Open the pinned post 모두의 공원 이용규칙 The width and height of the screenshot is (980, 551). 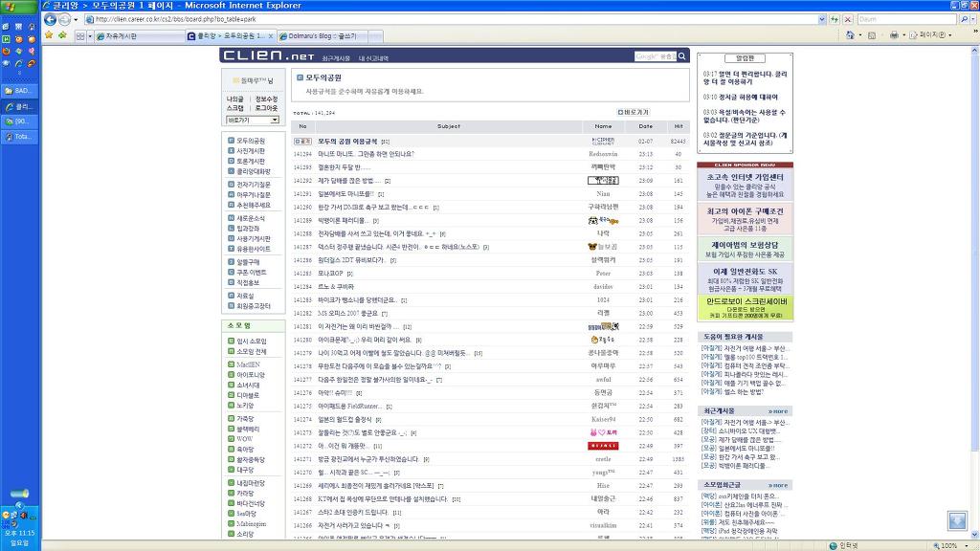pyautogui.click(x=347, y=142)
